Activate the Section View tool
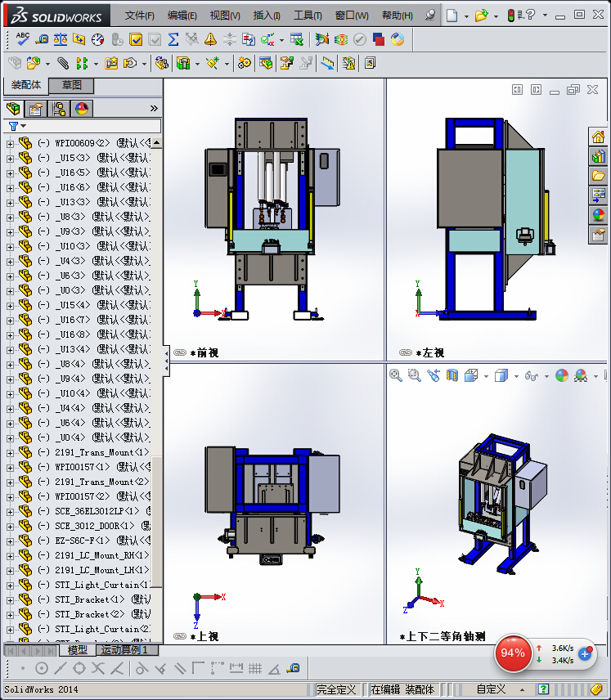611x700 pixels. point(452,375)
